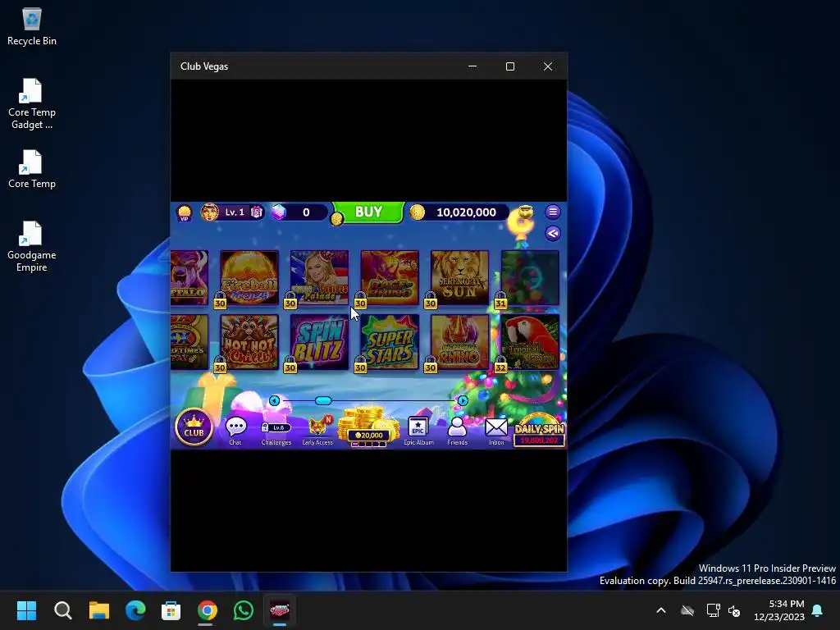Open the golden pot bonus icon
Image resolution: width=840 pixels, height=630 pixels.
[525, 212]
